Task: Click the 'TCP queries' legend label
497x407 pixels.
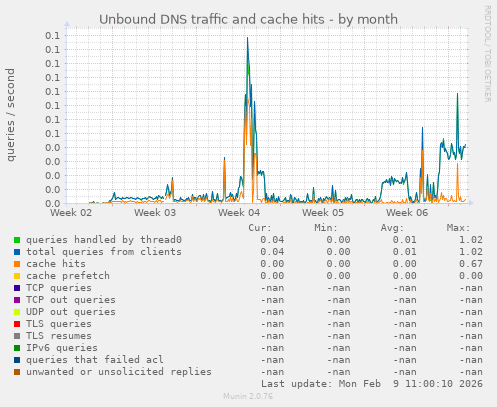Action: coord(59,288)
